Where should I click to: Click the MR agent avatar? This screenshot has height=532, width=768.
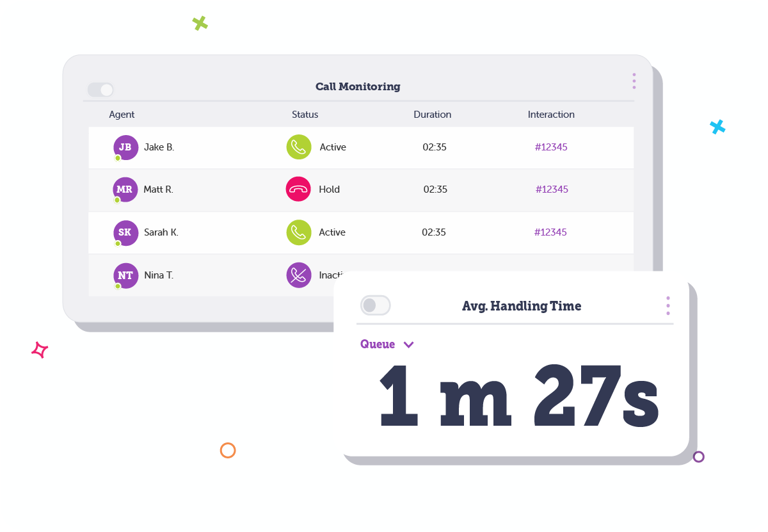point(125,189)
